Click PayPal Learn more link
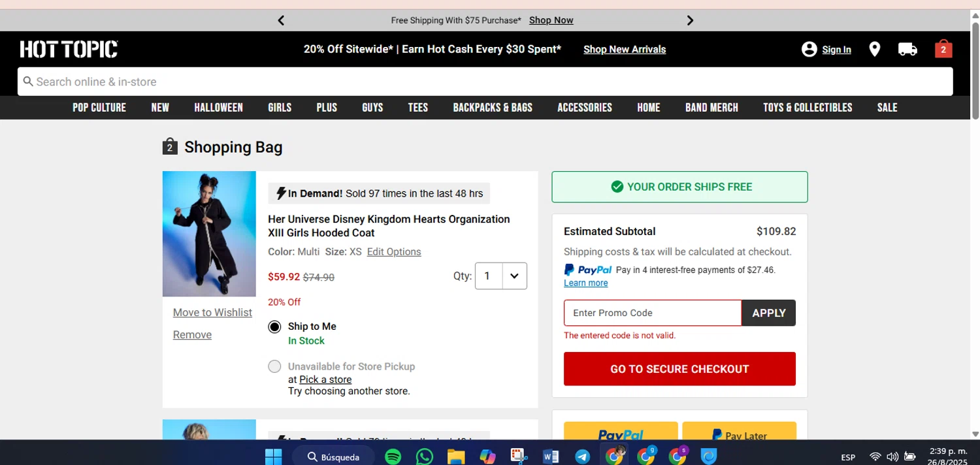Image resolution: width=980 pixels, height=465 pixels. [586, 283]
